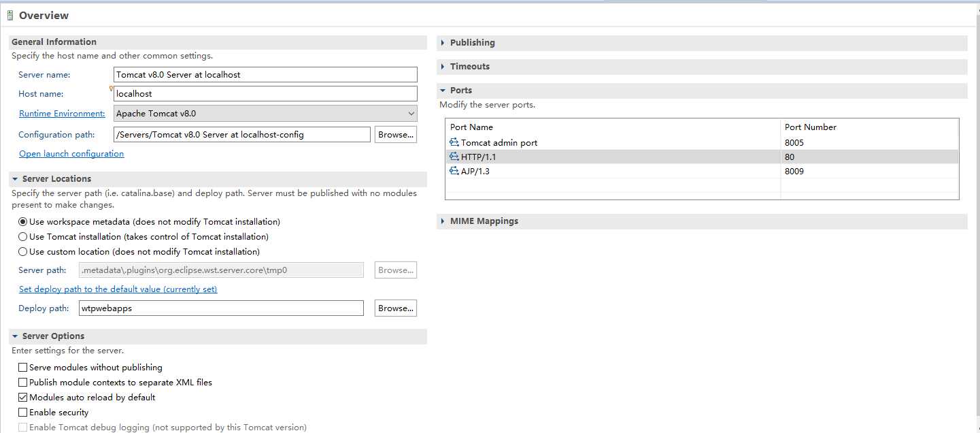Image resolution: width=980 pixels, height=433 pixels.
Task: Select Use Tomcat installation option
Action: tap(23, 236)
